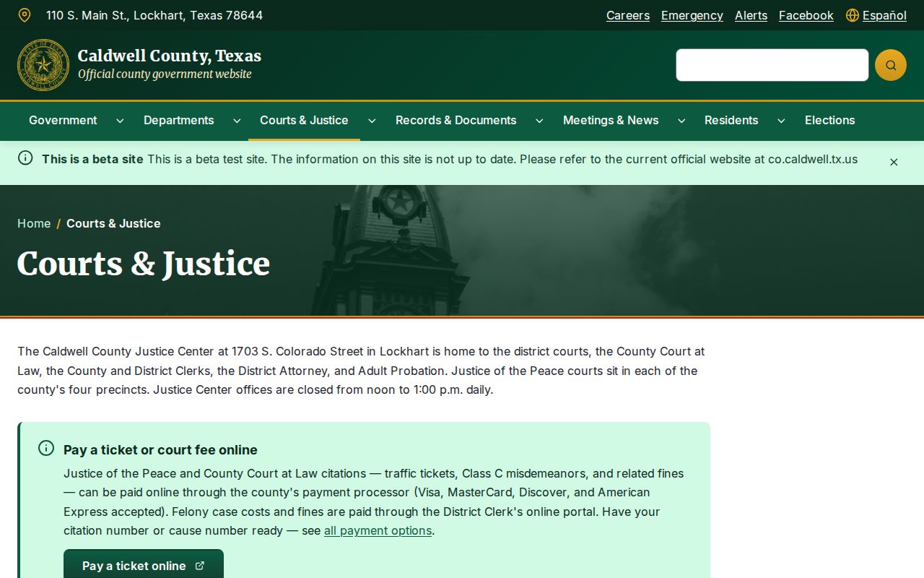This screenshot has width=924, height=578.
Task: Open the Records & Documents nav item
Action: 456,121
